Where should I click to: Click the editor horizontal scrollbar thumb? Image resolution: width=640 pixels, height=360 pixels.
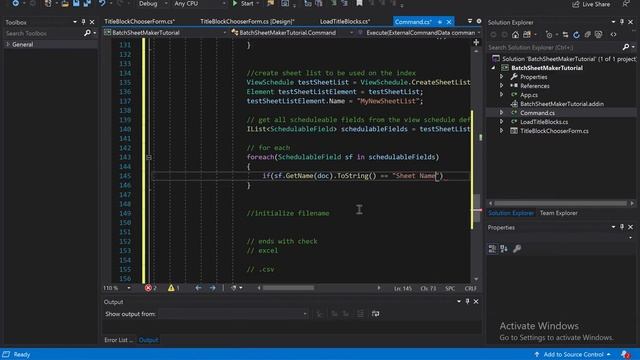tap(288, 288)
